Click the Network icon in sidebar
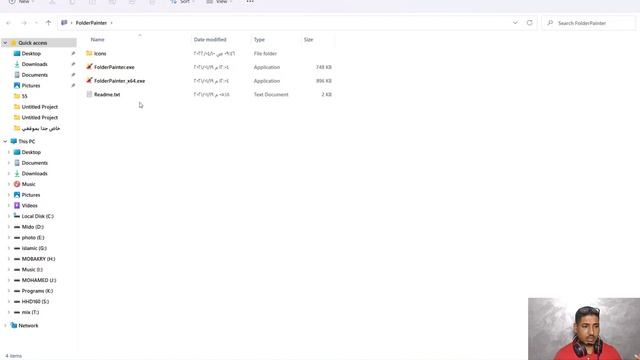This screenshot has height=360, width=640. [x=13, y=325]
